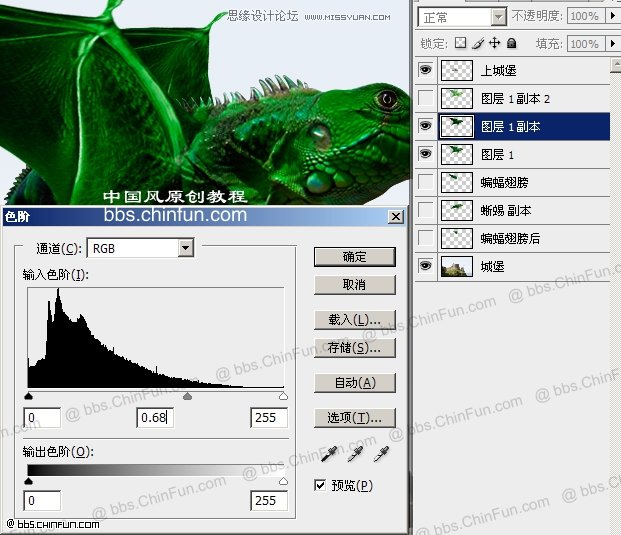This screenshot has height=535, width=621.
Task: Click the 确定 OK button
Action: pos(355,257)
